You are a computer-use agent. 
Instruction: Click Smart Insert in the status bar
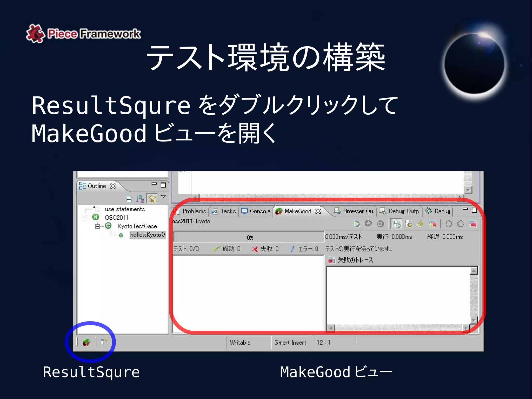click(290, 343)
